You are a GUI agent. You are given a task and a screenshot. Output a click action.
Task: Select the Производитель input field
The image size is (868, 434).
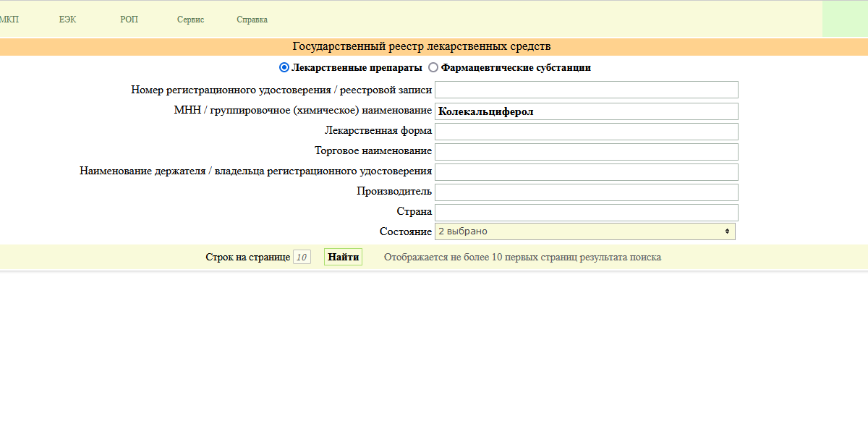coord(586,192)
